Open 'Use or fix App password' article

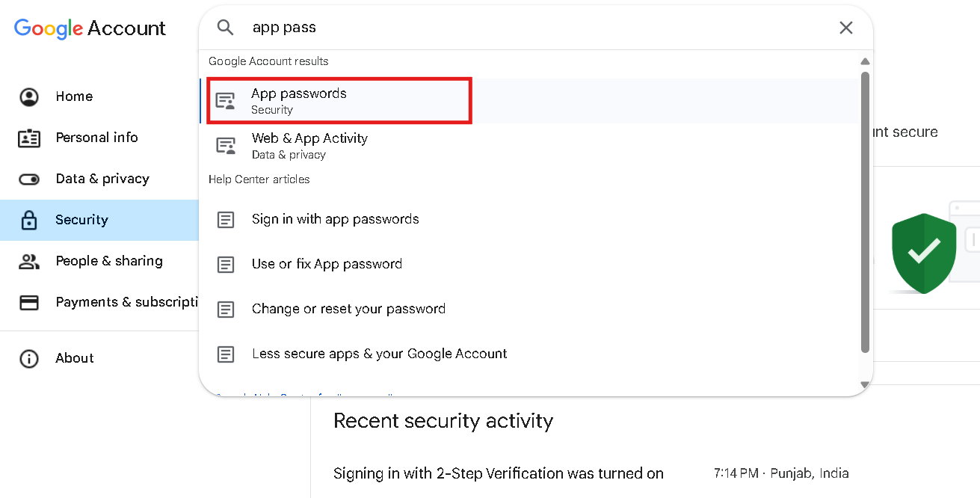(x=327, y=264)
